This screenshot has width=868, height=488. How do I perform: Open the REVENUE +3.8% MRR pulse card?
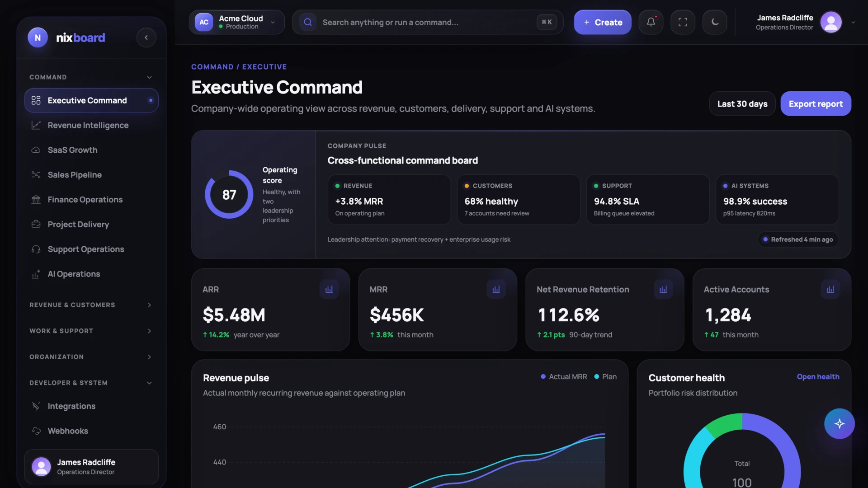389,200
